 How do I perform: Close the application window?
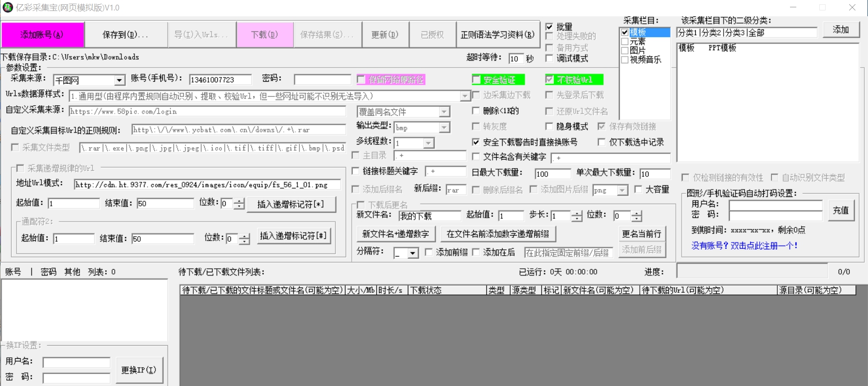(852, 7)
